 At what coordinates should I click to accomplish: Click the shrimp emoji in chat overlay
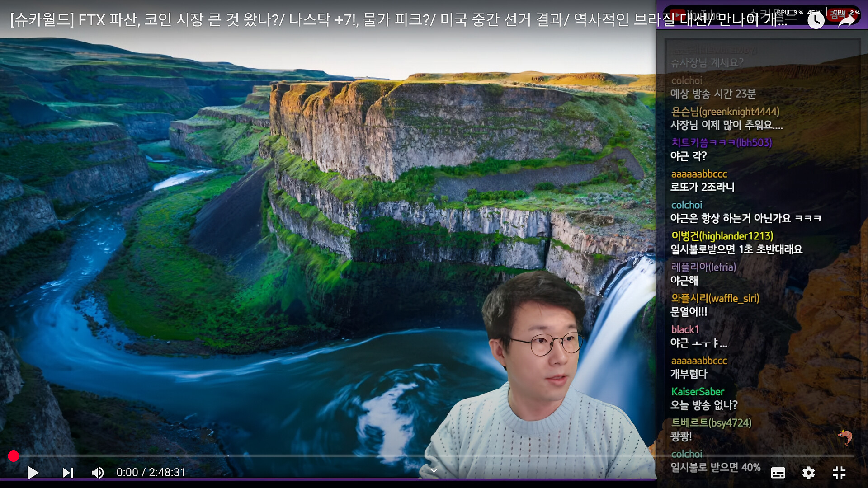pos(844,436)
